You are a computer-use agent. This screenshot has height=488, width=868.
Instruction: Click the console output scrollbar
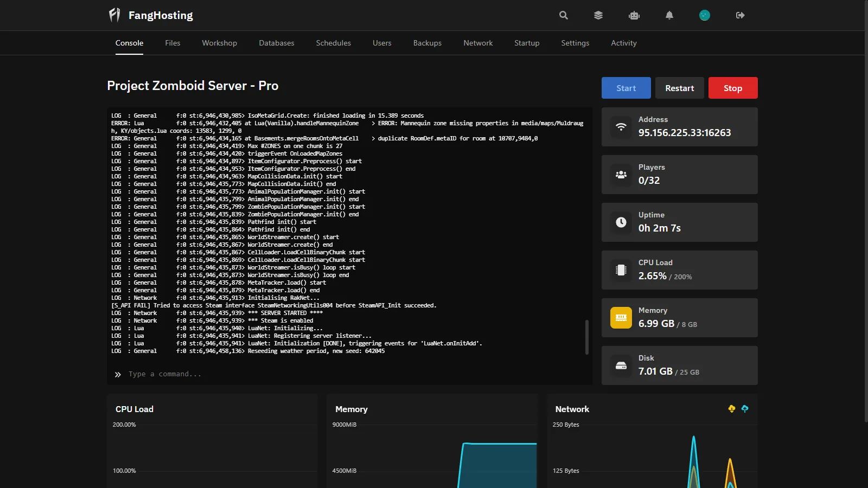point(586,337)
